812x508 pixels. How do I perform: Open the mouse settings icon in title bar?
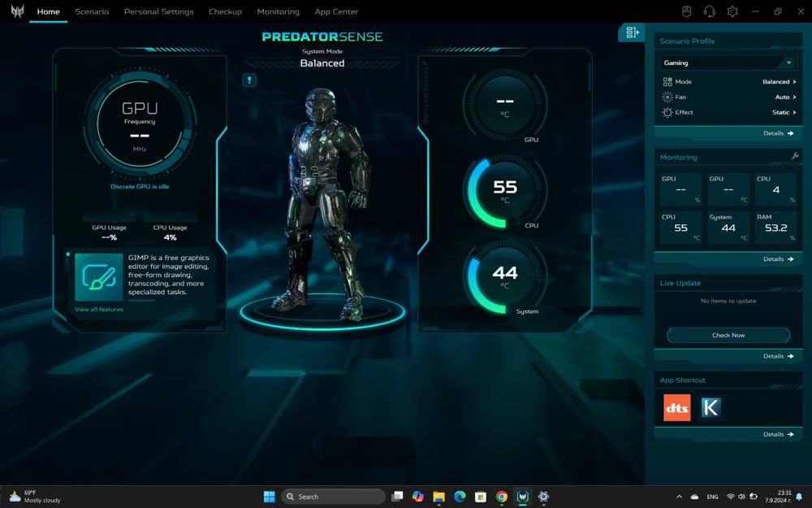pyautogui.click(x=687, y=11)
